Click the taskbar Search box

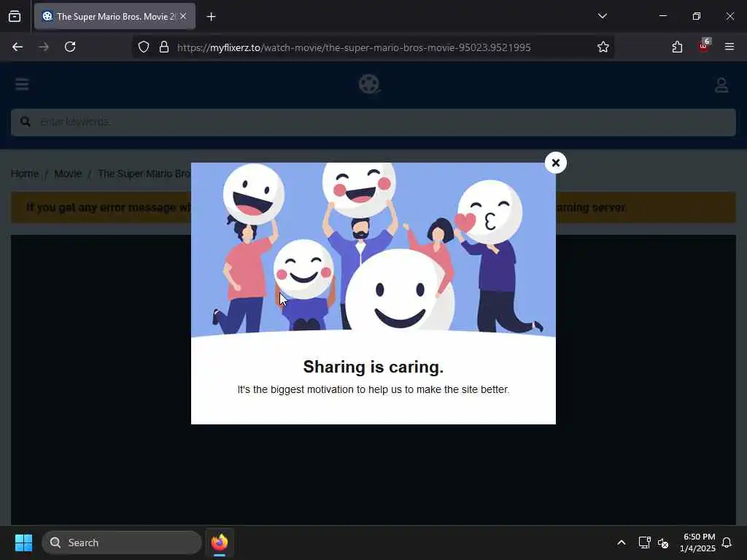pyautogui.click(x=122, y=542)
